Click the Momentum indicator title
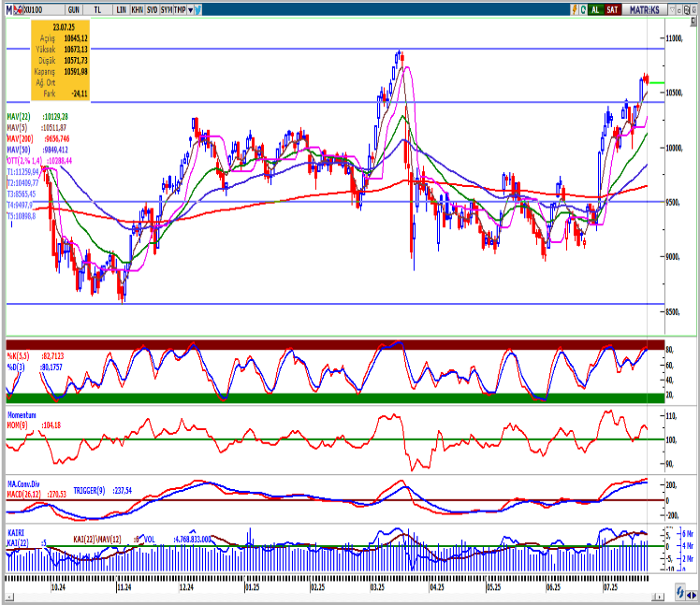The image size is (700, 605). pos(22,415)
